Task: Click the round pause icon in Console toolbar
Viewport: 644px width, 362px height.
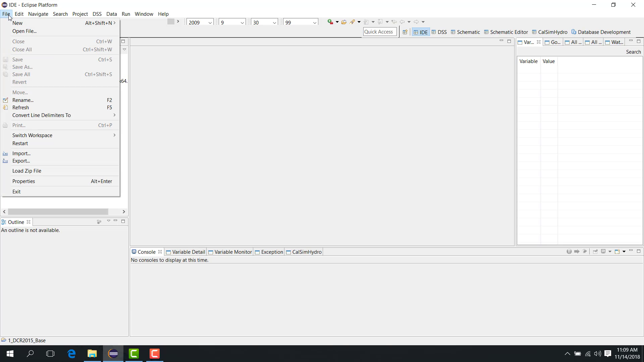Action: 569,251
